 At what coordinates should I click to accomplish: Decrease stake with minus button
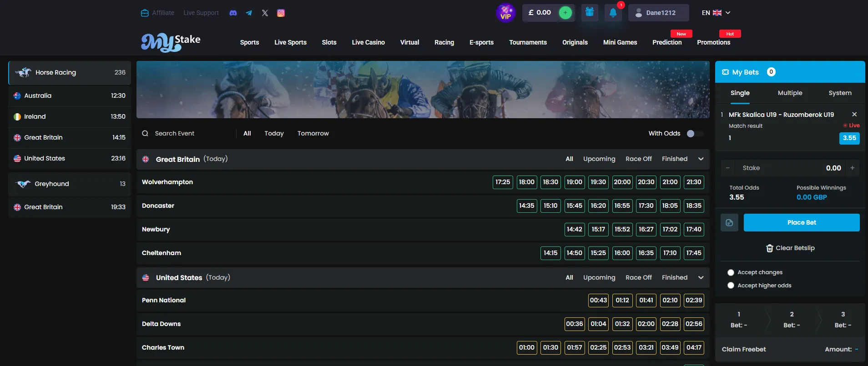(x=728, y=168)
